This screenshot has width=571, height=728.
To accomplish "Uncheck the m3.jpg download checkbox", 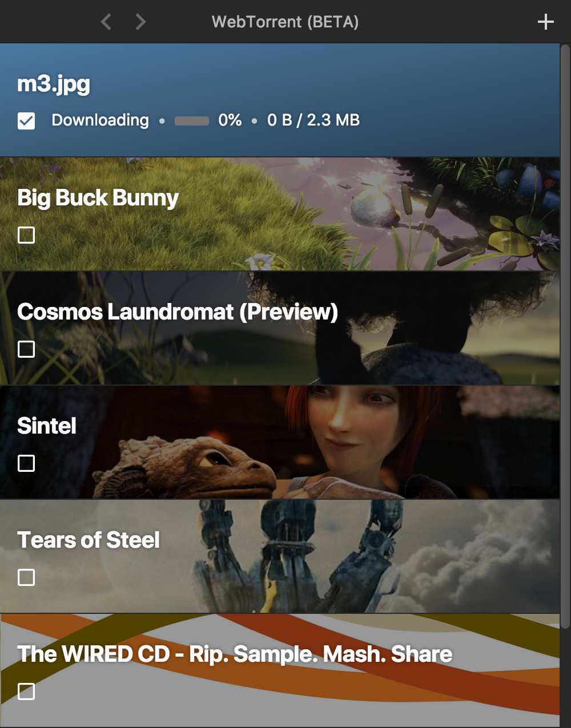I will (26, 121).
